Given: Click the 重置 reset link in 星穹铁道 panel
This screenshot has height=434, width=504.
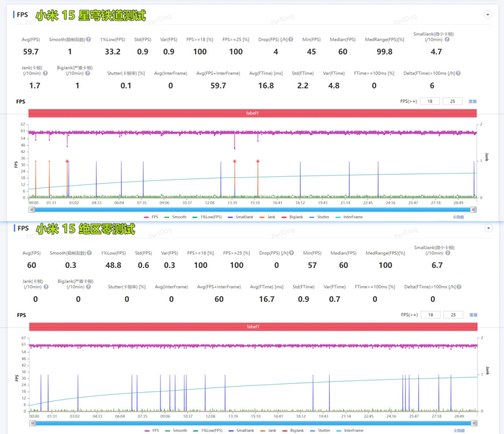Looking at the screenshot, I should pos(472,102).
